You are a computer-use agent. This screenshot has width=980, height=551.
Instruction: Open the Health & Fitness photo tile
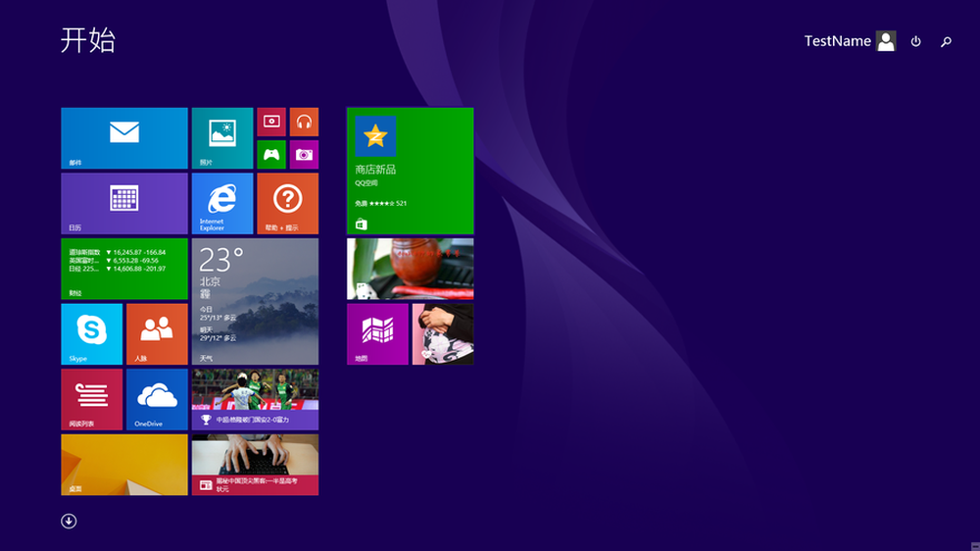(443, 334)
